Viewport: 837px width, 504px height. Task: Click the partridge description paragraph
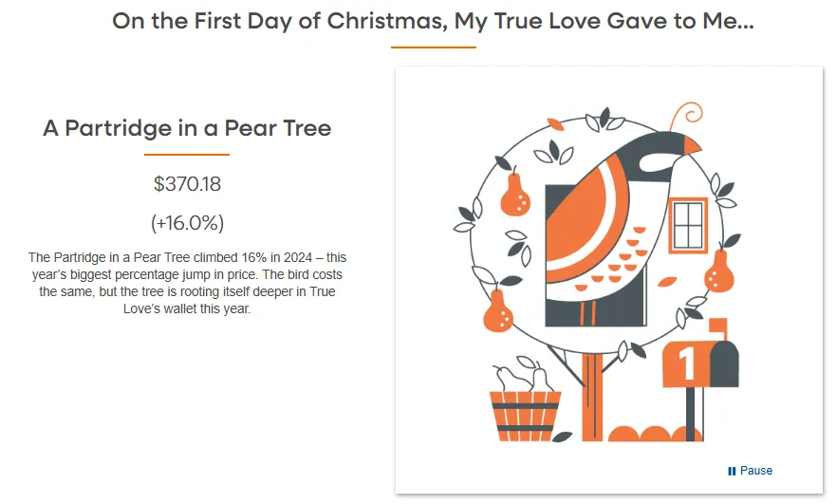click(187, 283)
